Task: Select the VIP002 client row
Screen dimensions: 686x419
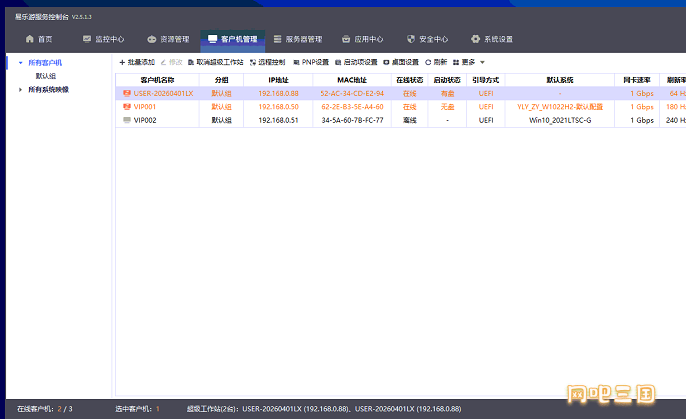Action: pyautogui.click(x=145, y=120)
